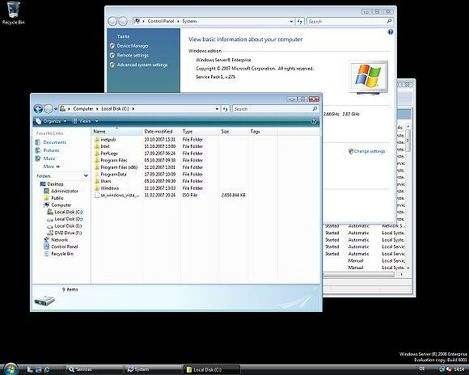Click the first Quick Launch icon on taskbar

pos(30,369)
